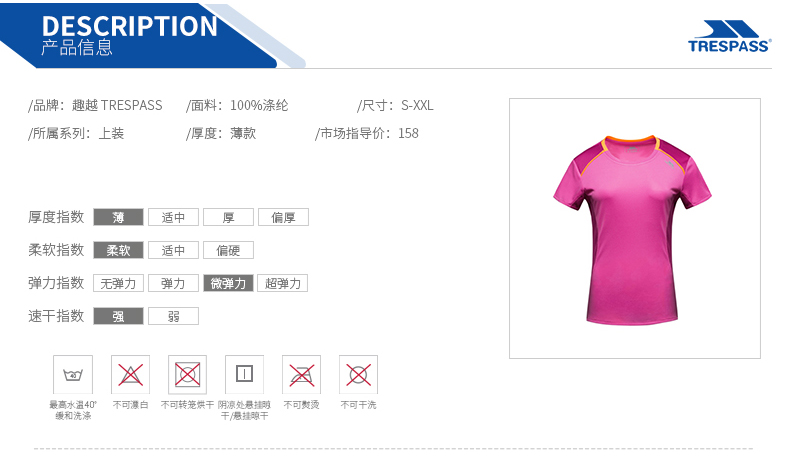Click the hang-dry in shade icon
This screenshot has height=460, width=790.
point(244,375)
